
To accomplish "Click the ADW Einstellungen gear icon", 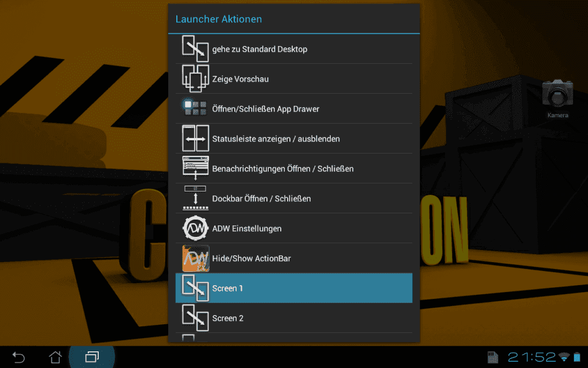I will click(x=195, y=228).
